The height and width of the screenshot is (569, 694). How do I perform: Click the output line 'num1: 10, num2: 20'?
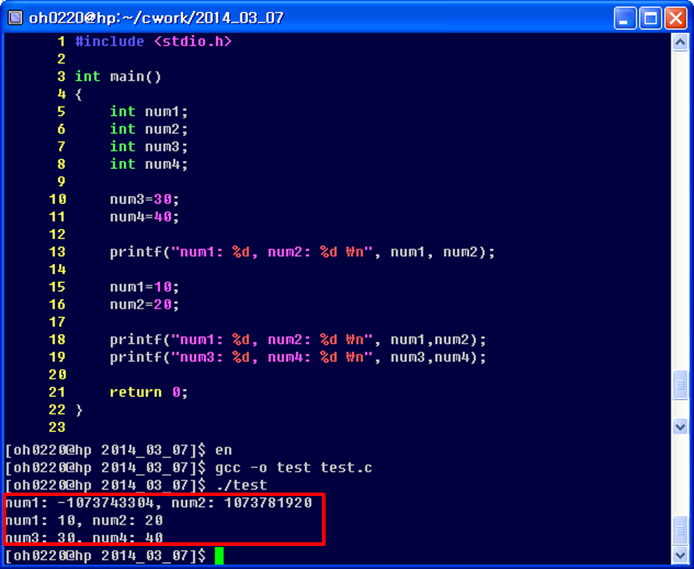click(x=84, y=520)
